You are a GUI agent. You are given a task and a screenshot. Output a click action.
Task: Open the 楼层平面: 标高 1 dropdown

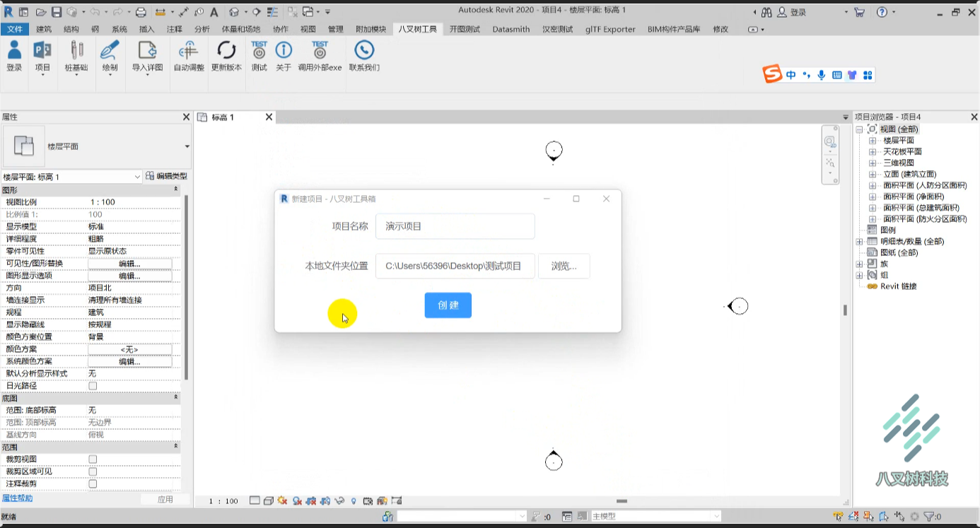tap(71, 177)
